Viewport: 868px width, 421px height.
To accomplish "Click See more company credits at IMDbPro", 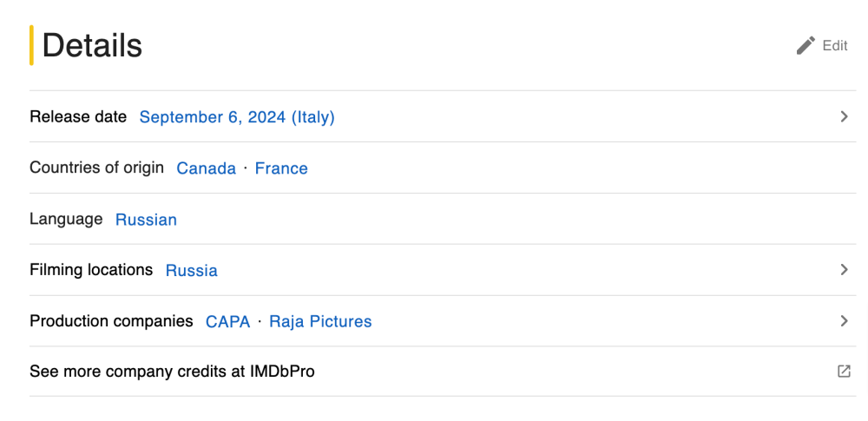I will pyautogui.click(x=172, y=372).
